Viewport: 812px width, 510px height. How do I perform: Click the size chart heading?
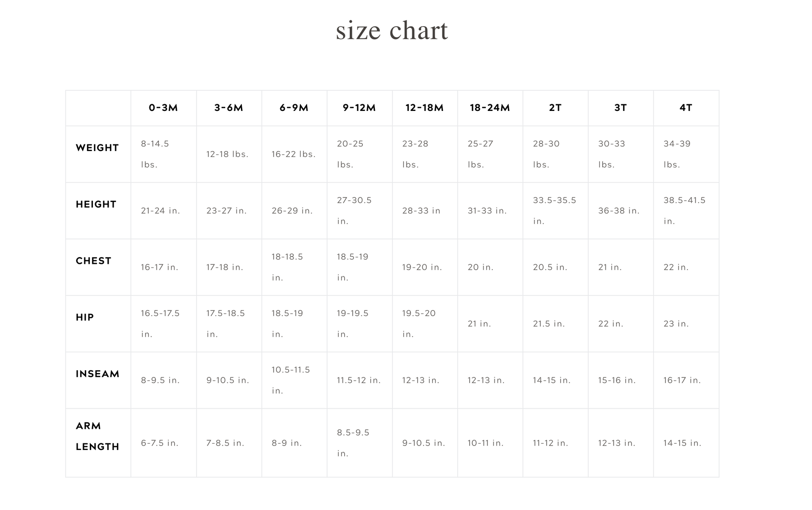(392, 31)
